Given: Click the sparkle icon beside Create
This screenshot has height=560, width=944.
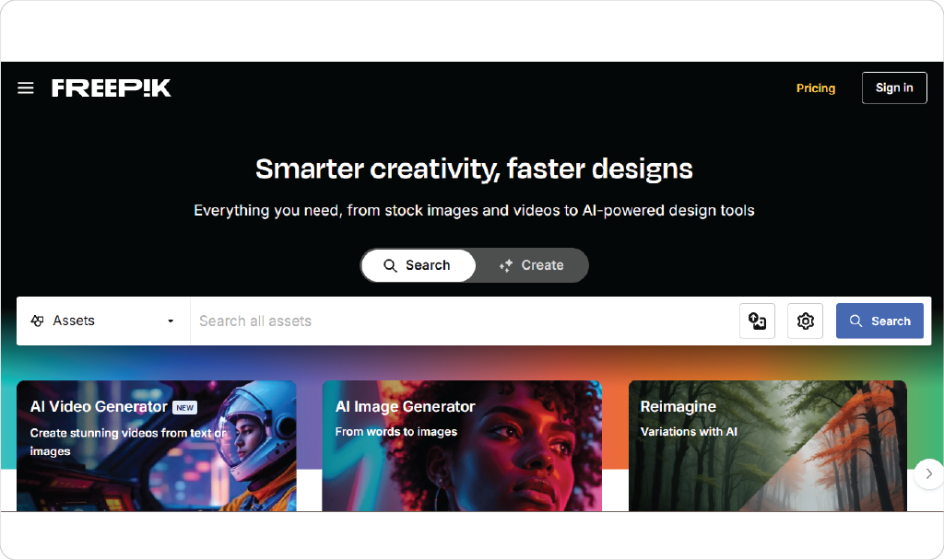Looking at the screenshot, I should pyautogui.click(x=506, y=265).
